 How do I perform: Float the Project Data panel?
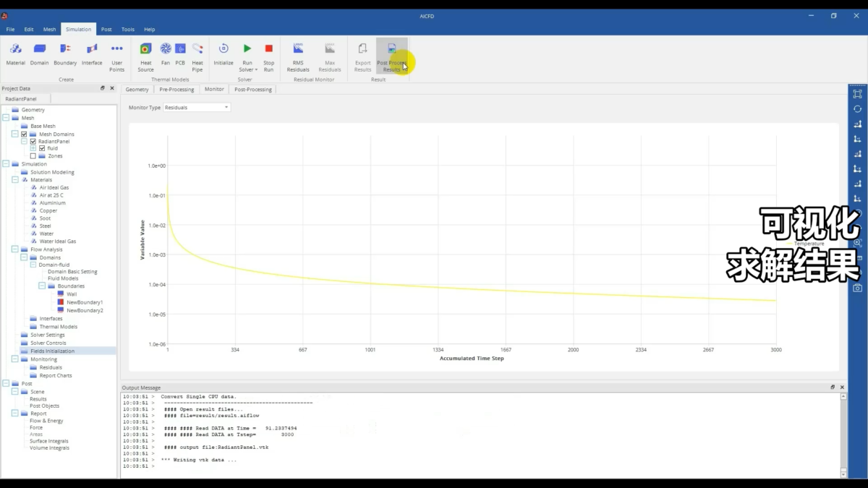103,88
